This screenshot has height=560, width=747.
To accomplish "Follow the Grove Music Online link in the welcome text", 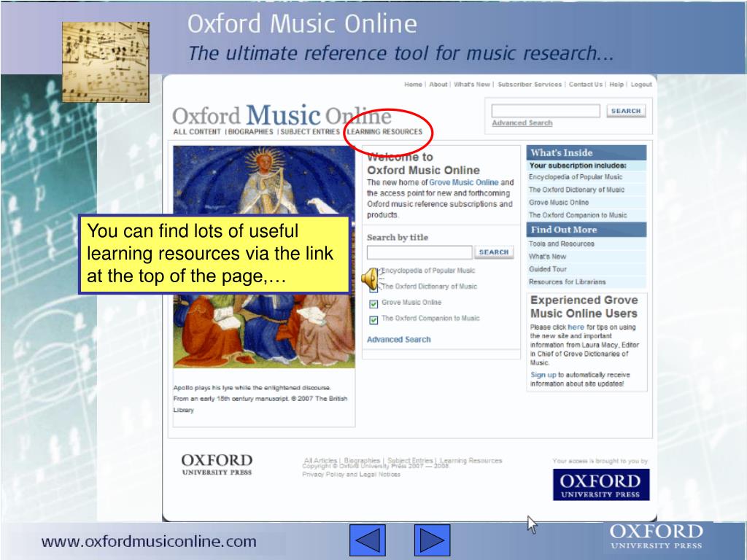I will (463, 182).
